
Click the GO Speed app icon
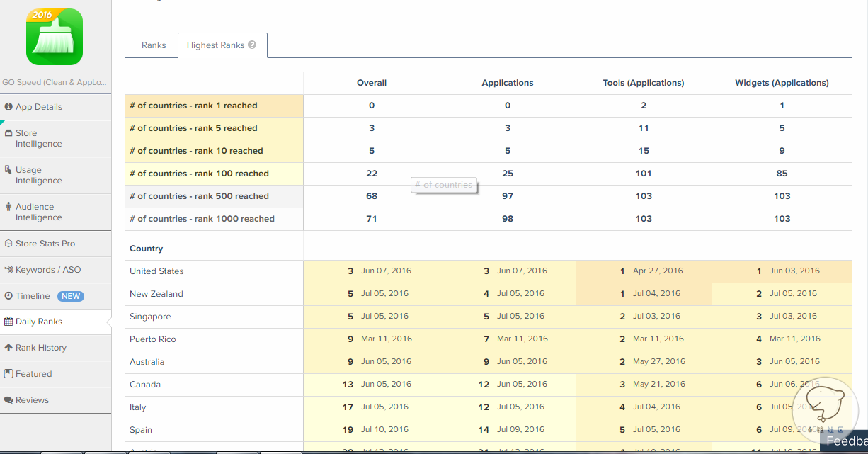point(55,37)
